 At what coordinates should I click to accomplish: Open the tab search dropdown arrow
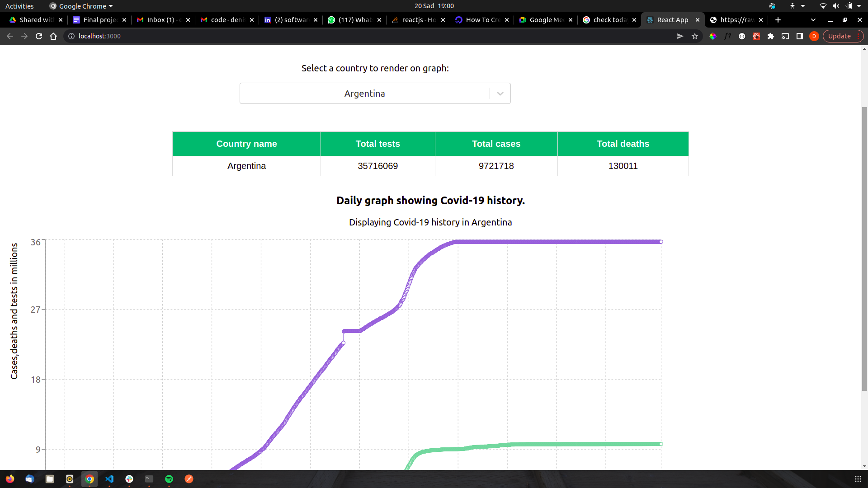[x=813, y=20]
